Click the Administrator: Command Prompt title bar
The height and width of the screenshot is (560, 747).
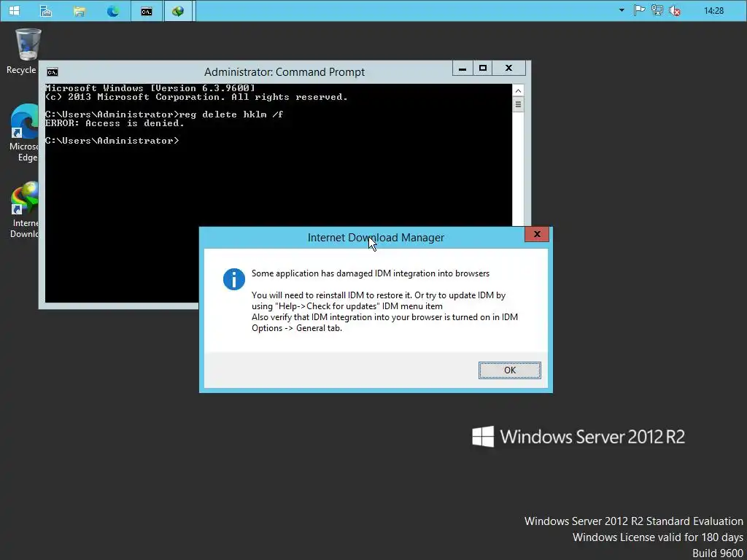(285, 72)
